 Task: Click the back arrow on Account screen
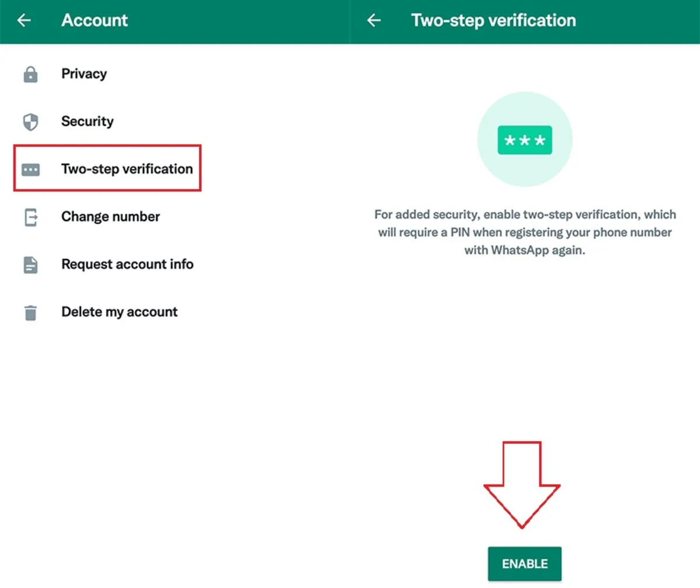pyautogui.click(x=23, y=20)
